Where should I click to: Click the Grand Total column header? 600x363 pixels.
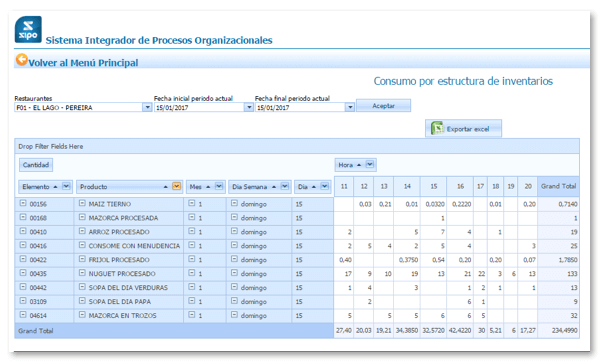(558, 187)
